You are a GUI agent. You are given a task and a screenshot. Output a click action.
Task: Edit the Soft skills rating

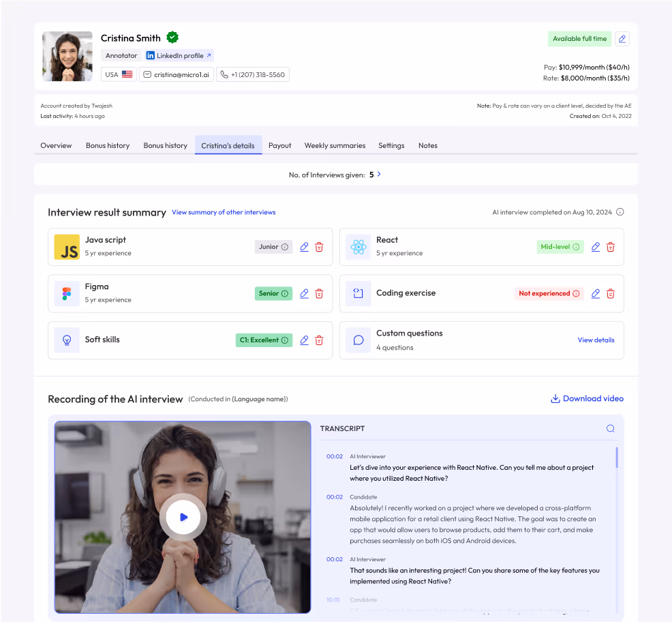click(304, 340)
